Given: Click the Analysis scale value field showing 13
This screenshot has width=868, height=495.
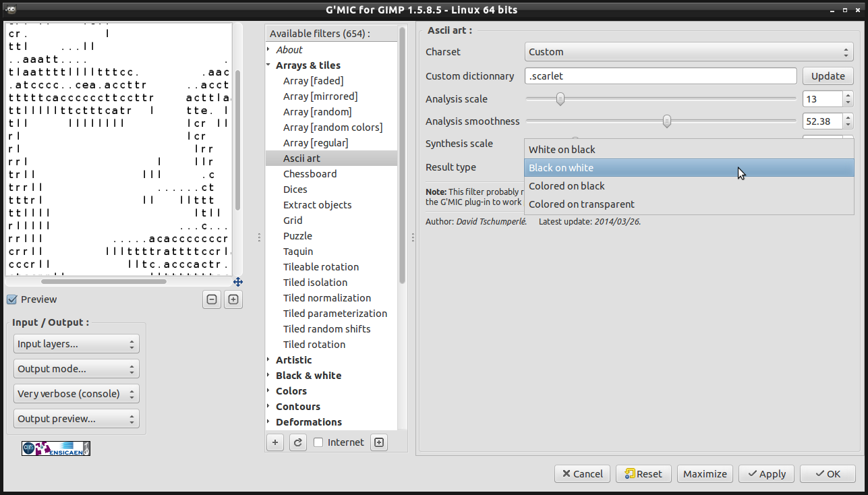Looking at the screenshot, I should point(822,99).
